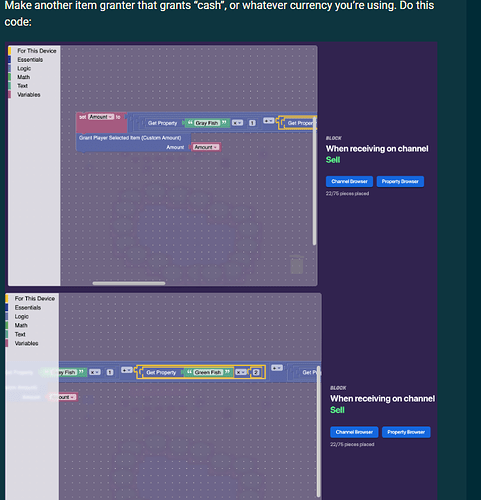Screen dimensions: 481x500
Task: Open multiply operator dropdown beside Gray Fish
Action: point(237,123)
